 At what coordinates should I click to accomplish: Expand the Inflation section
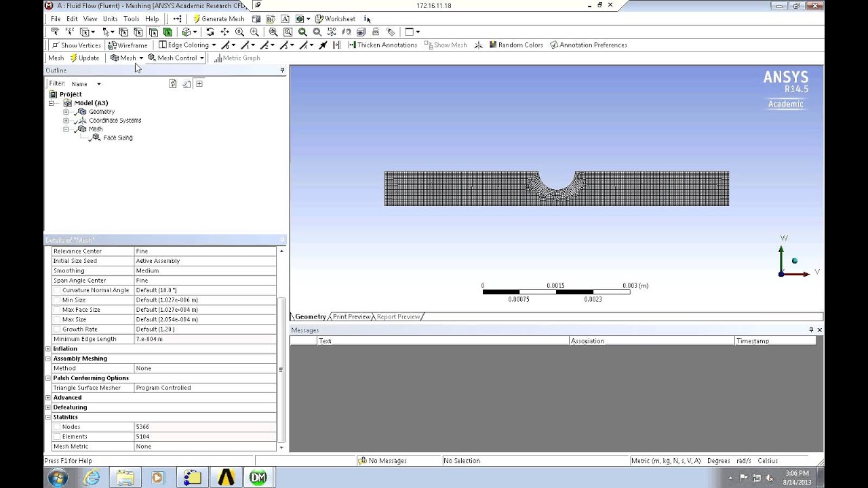(x=48, y=349)
